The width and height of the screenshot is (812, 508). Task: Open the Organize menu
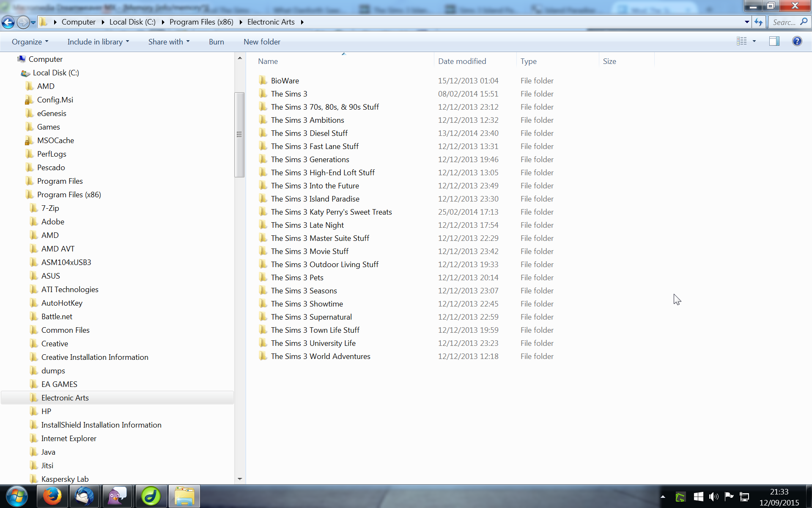coord(30,41)
